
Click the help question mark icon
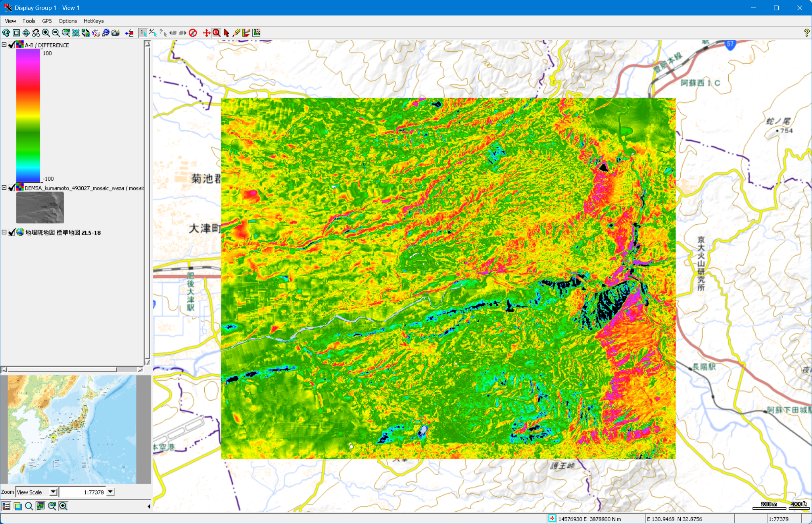pos(806,33)
